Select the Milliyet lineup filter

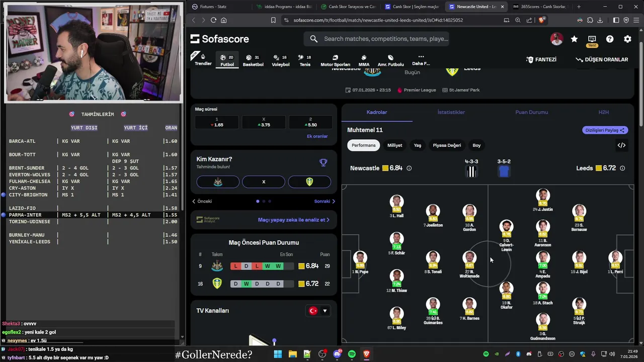click(x=394, y=145)
